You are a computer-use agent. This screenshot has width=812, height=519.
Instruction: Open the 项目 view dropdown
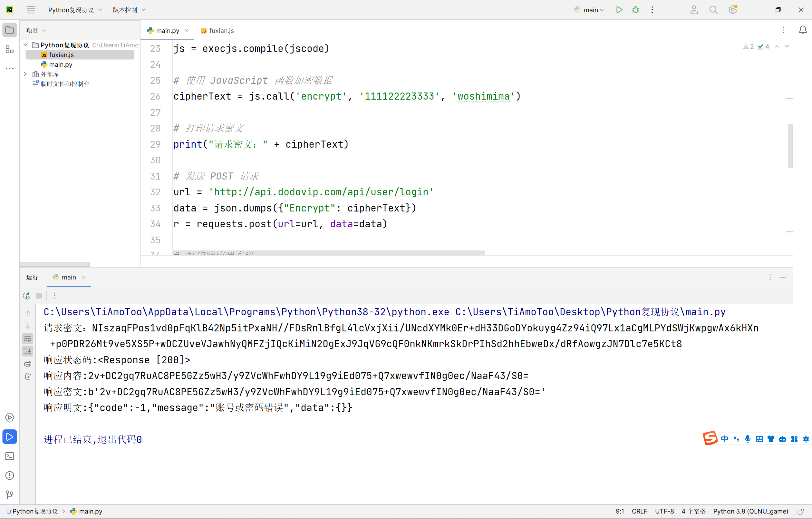[36, 30]
